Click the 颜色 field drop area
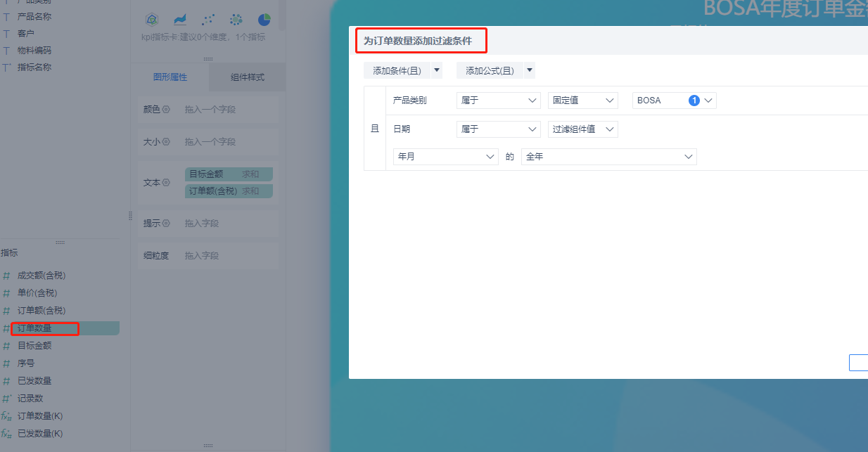 (x=229, y=110)
